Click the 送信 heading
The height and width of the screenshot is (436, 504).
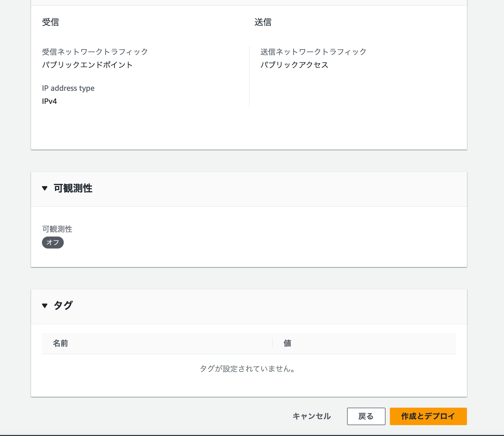tap(263, 22)
